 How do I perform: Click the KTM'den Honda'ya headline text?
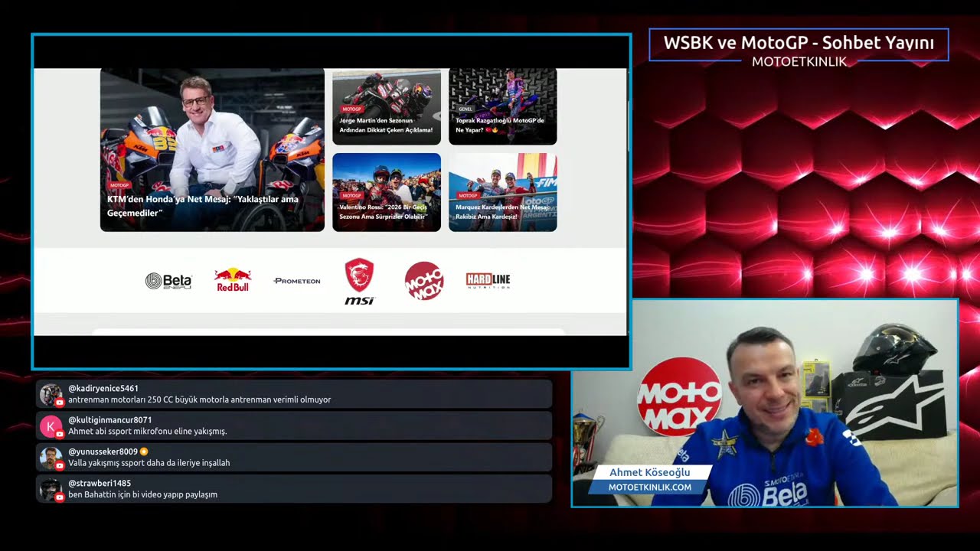coord(203,206)
